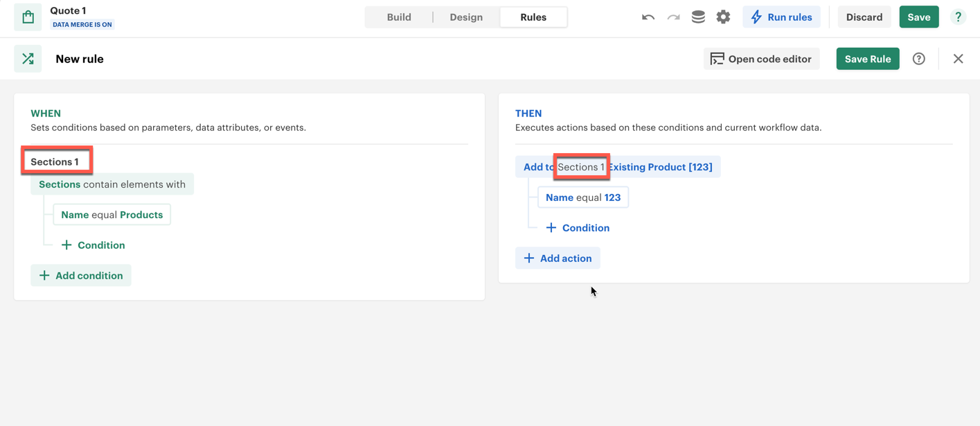Switch to the Build tab

pos(399,17)
